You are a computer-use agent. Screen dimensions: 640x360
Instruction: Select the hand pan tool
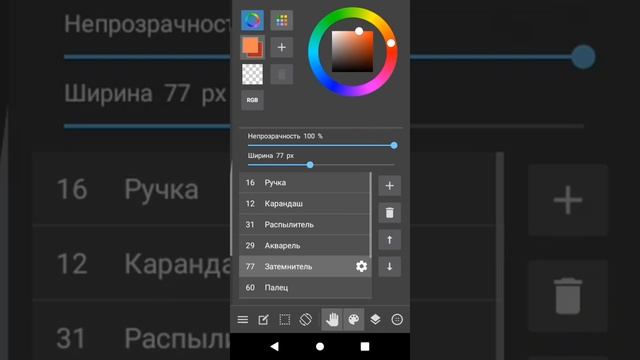332,320
